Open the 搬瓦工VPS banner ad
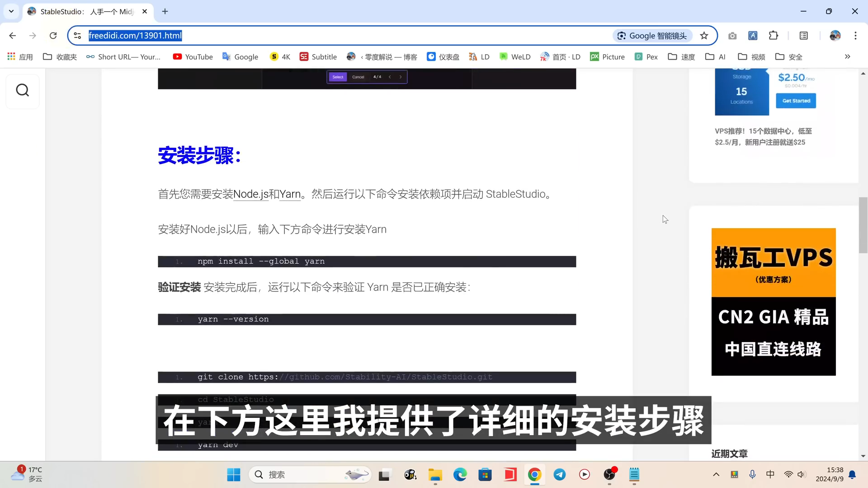 click(774, 302)
